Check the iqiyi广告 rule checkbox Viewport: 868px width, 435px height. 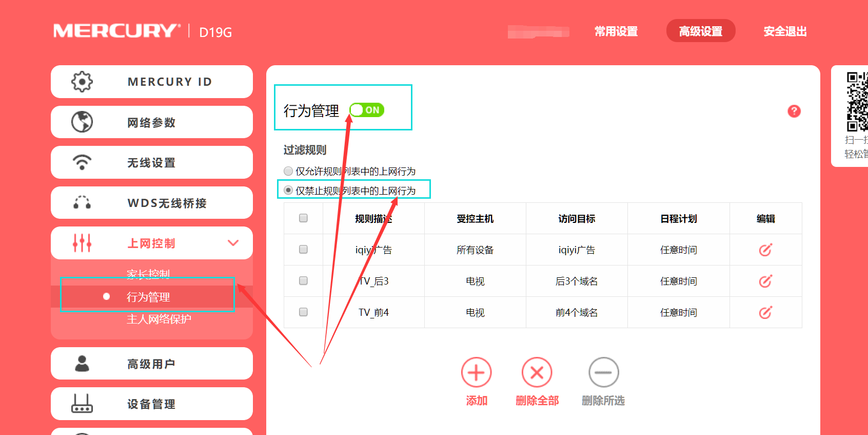click(303, 250)
